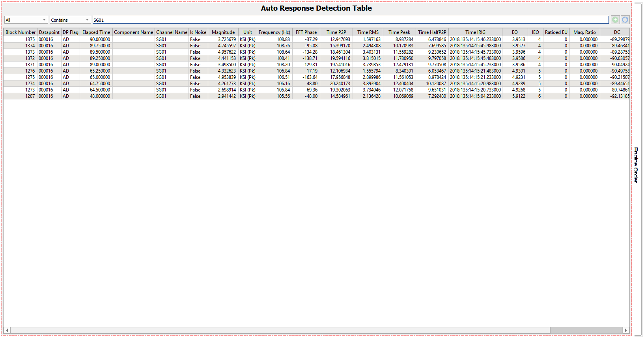644x338 pixels.
Task: Click IRIG time 2018:135:14:15:04.233000
Action: [476, 96]
